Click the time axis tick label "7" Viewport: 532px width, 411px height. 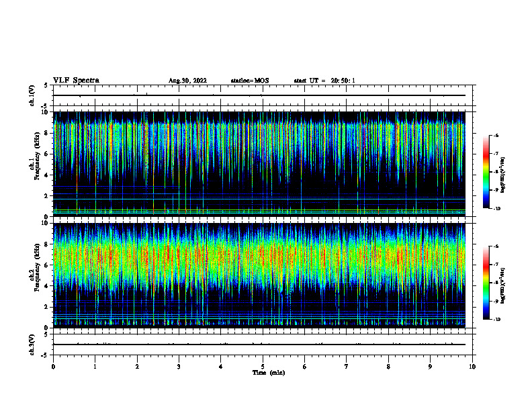[347, 367]
